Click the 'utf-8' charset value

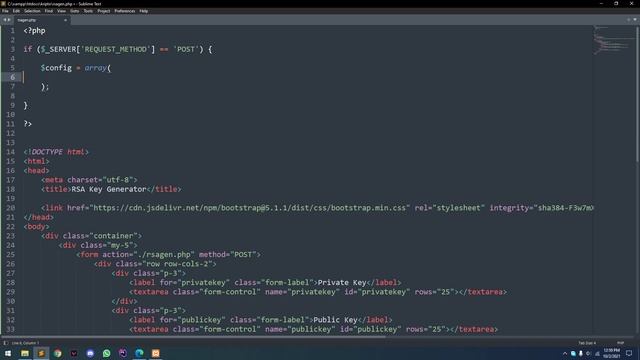pyautogui.click(x=118, y=180)
